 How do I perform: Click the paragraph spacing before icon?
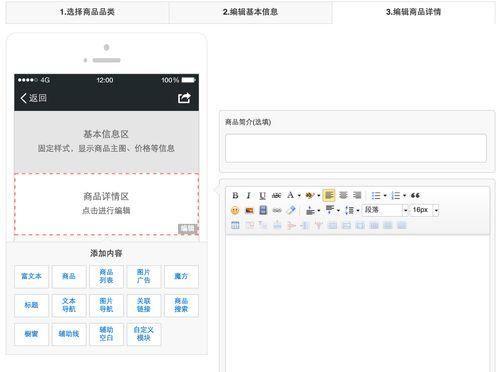point(310,210)
